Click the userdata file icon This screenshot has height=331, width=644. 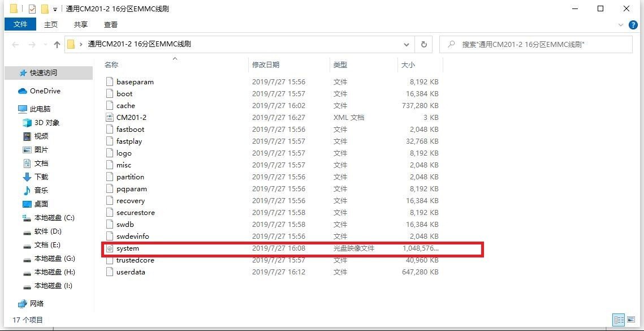[109, 272]
